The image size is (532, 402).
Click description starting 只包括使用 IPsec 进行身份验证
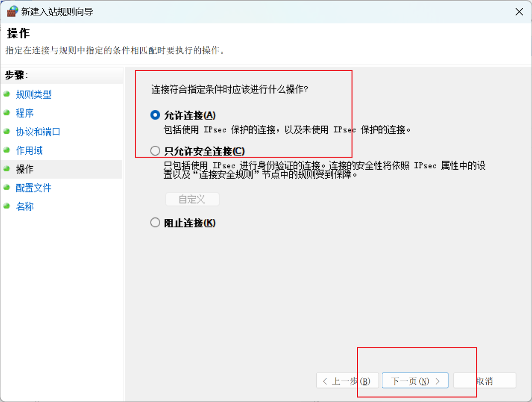point(325,170)
